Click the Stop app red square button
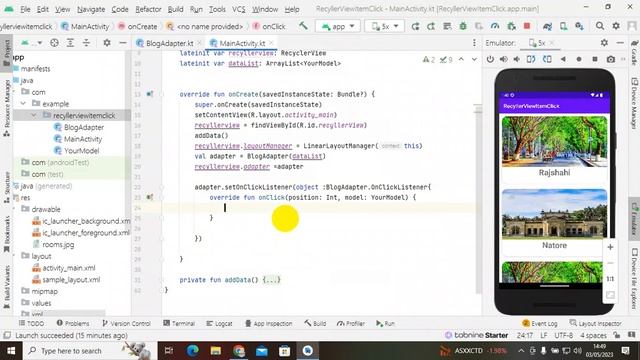This screenshot has width=640, height=360. pyautogui.click(x=527, y=26)
